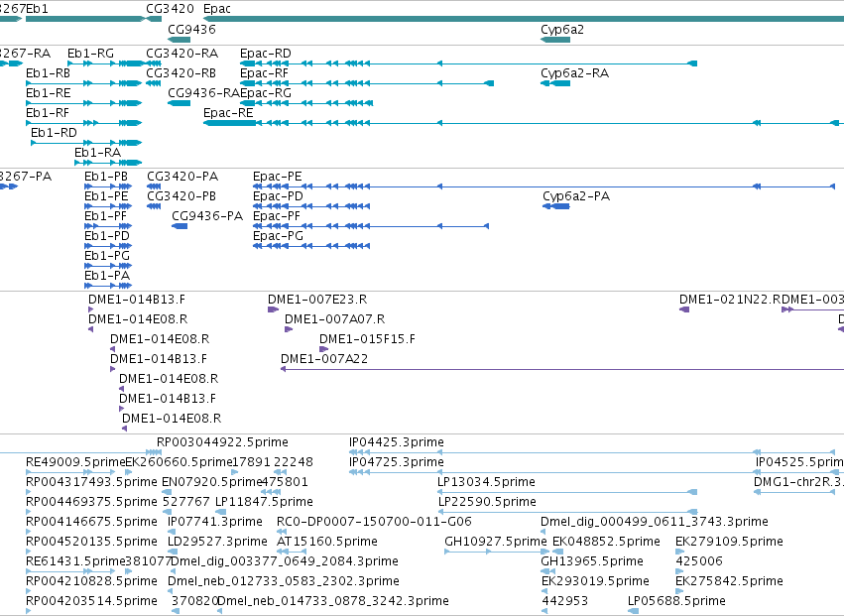Select the Eb1-PA protein label
The height and width of the screenshot is (616, 844).
(x=107, y=276)
